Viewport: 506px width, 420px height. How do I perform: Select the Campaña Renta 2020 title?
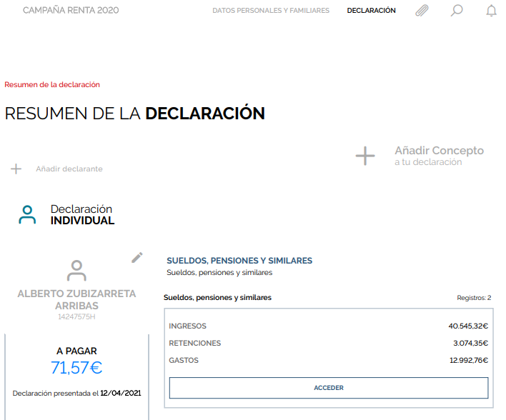coord(71,11)
